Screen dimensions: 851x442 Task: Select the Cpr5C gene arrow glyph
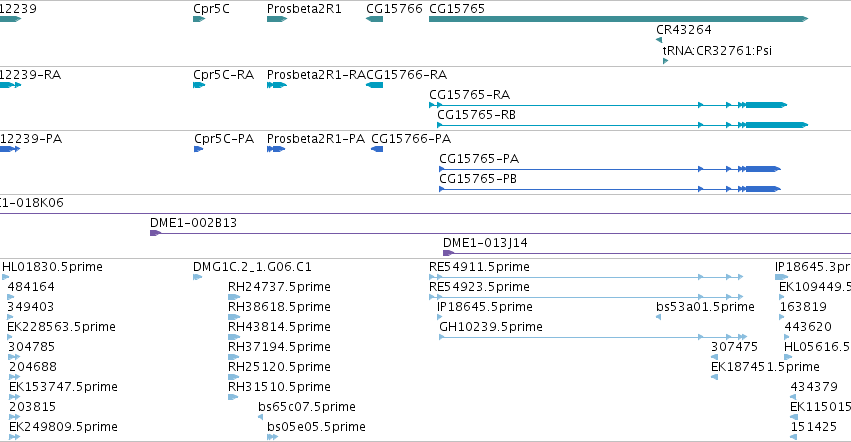[199, 19]
